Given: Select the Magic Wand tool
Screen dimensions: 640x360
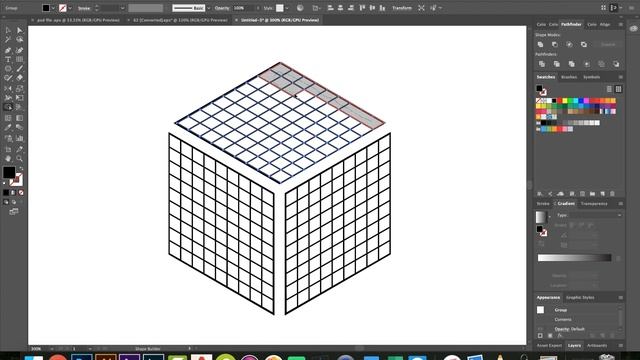Looking at the screenshot, I should click(x=8, y=40).
